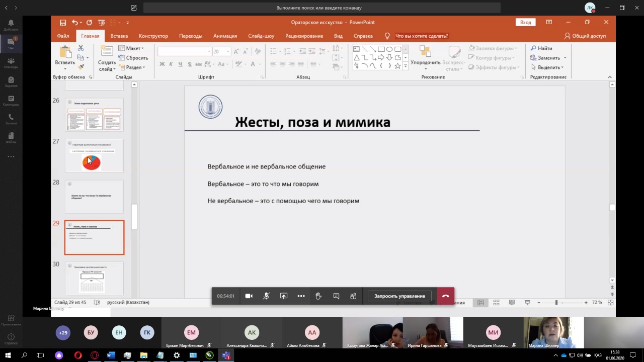Undo the last action in PowerPoint
The height and width of the screenshot is (362, 644).
[x=75, y=23]
